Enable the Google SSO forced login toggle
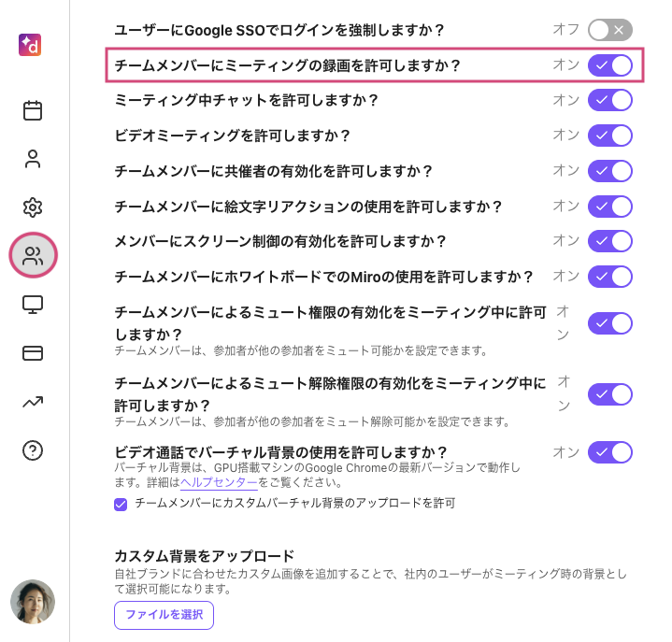The width and height of the screenshot is (672, 642). (x=610, y=30)
